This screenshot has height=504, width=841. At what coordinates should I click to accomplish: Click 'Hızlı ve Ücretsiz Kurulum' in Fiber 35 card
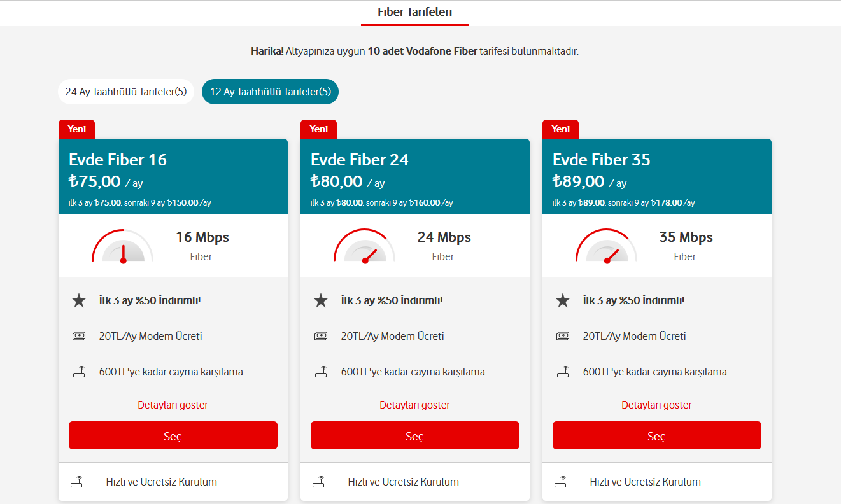(x=646, y=482)
